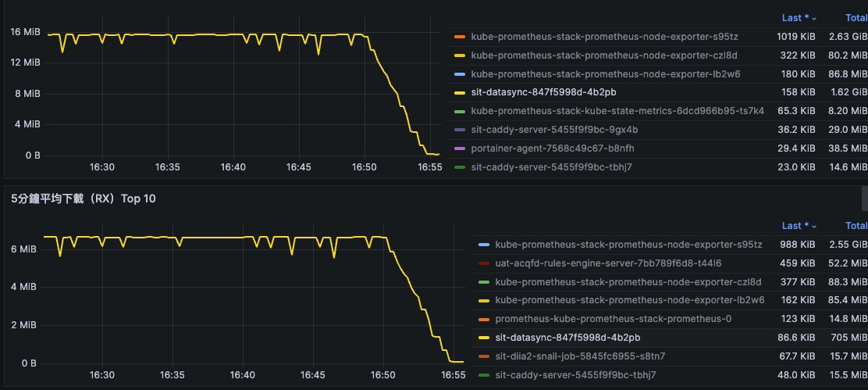Click the 16:50 point on the RX graph time axis

pyautogui.click(x=382, y=375)
